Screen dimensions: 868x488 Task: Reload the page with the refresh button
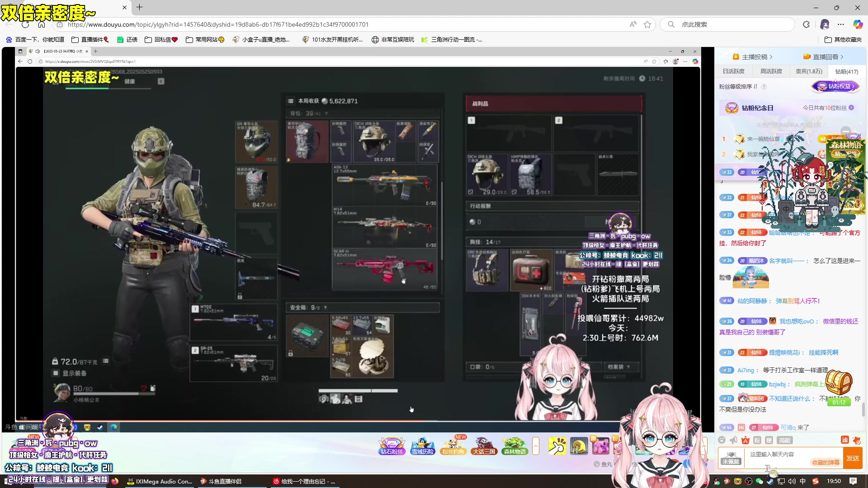point(25,24)
